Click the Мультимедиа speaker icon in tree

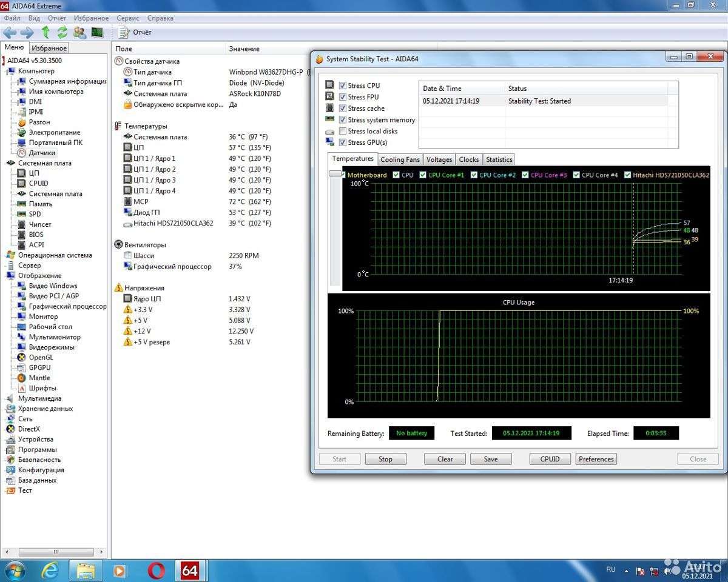(x=11, y=398)
